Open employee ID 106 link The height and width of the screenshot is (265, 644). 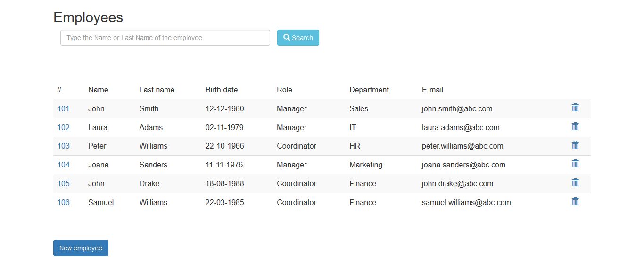63,202
